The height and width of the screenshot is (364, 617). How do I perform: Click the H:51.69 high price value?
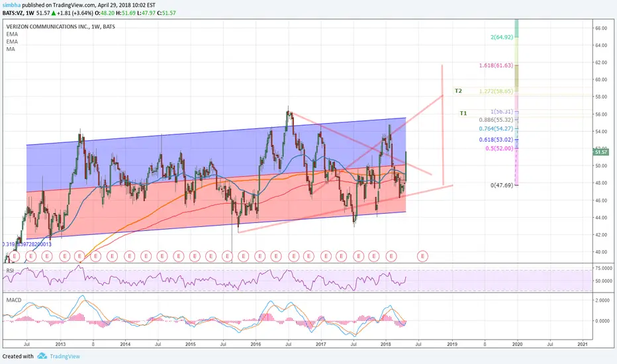point(126,13)
